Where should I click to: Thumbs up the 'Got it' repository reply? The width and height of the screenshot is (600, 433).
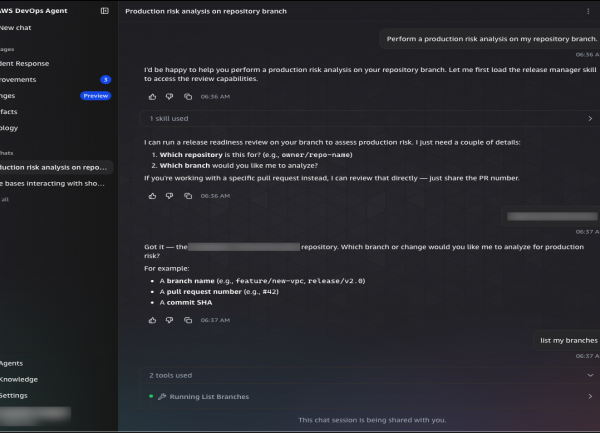point(152,320)
